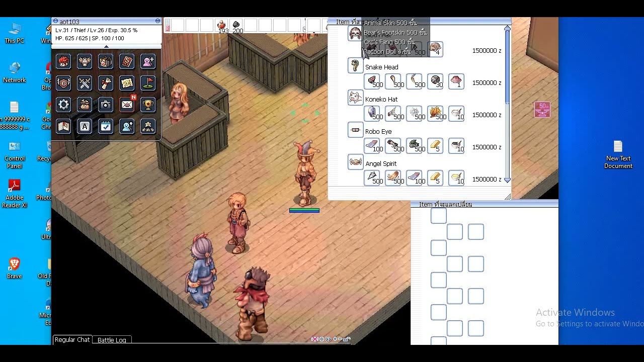
Task: Open New Text Document on desktop
Action: click(x=618, y=155)
